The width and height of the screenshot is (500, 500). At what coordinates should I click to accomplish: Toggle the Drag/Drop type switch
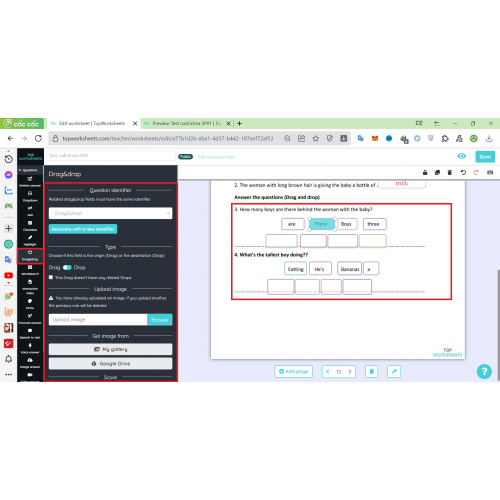tap(67, 267)
